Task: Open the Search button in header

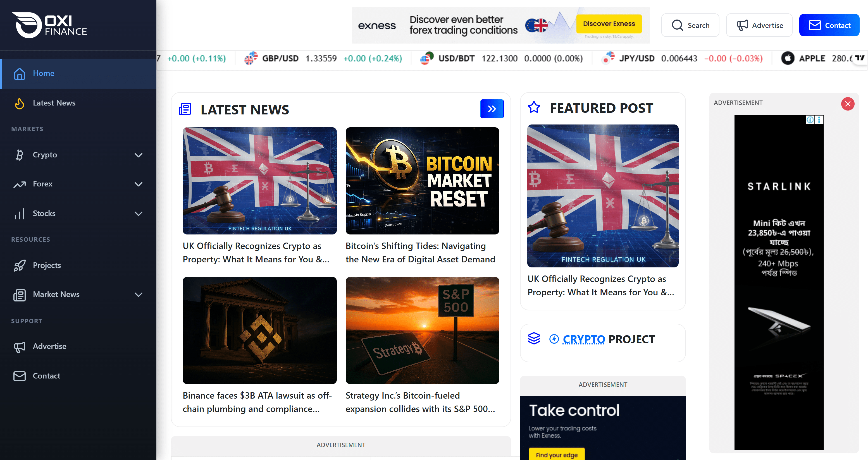Action: (x=690, y=25)
